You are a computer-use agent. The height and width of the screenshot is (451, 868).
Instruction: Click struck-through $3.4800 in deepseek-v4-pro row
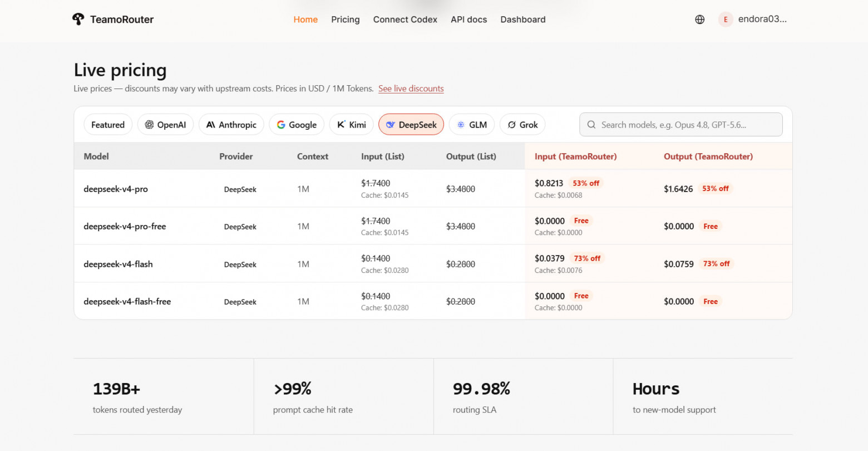click(x=461, y=189)
